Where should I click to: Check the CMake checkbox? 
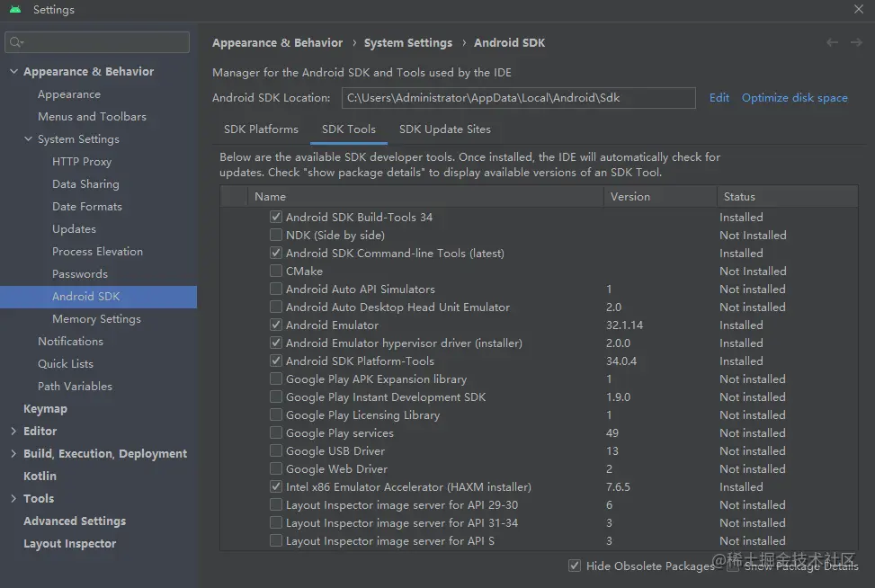point(276,271)
